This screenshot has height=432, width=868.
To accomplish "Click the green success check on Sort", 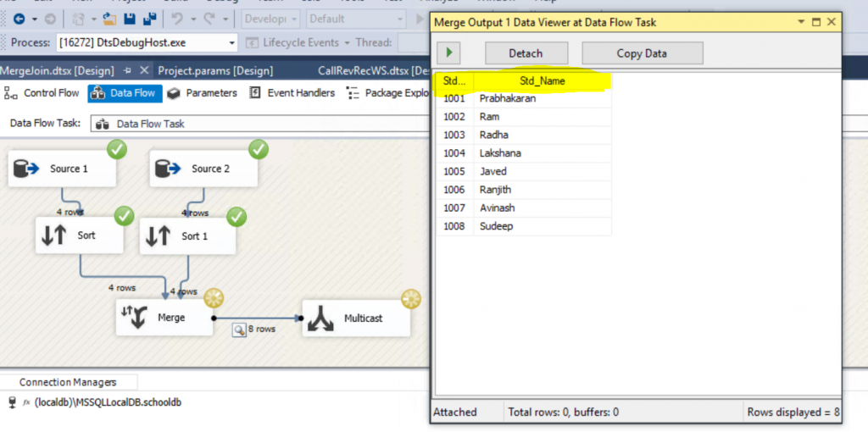I will [125, 216].
